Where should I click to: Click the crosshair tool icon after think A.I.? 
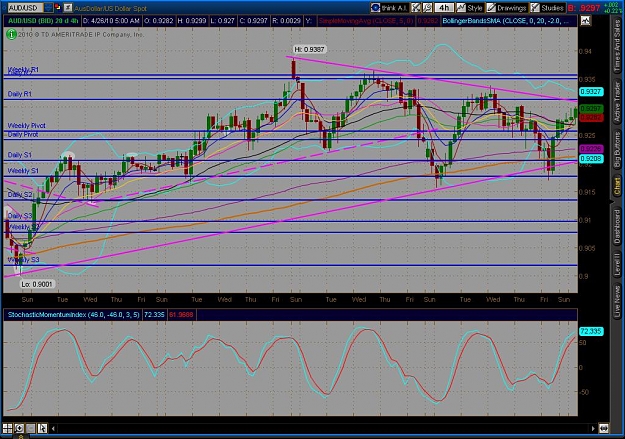(x=416, y=8)
